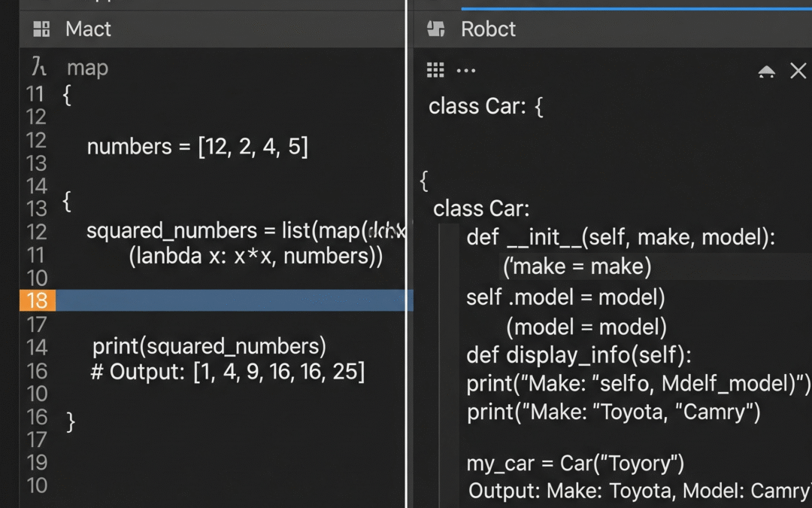
Task: Click the Robct tab's file icon
Action: point(436,29)
